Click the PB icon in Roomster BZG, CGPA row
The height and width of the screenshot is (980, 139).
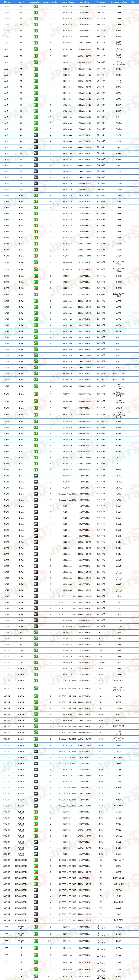36,860
